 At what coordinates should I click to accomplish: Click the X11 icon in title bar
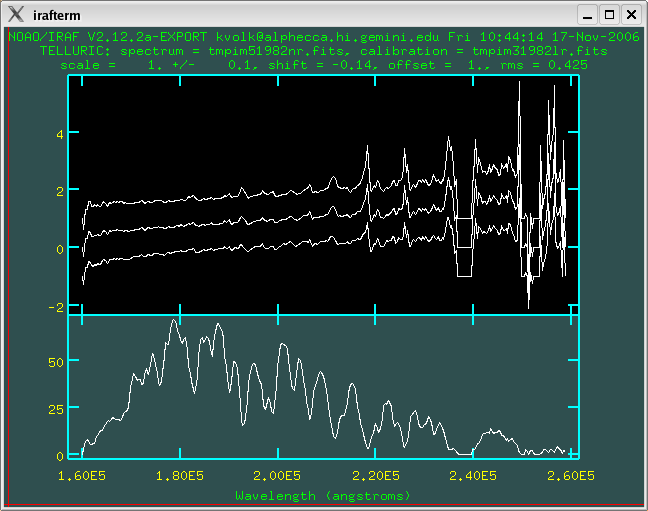(x=16, y=14)
